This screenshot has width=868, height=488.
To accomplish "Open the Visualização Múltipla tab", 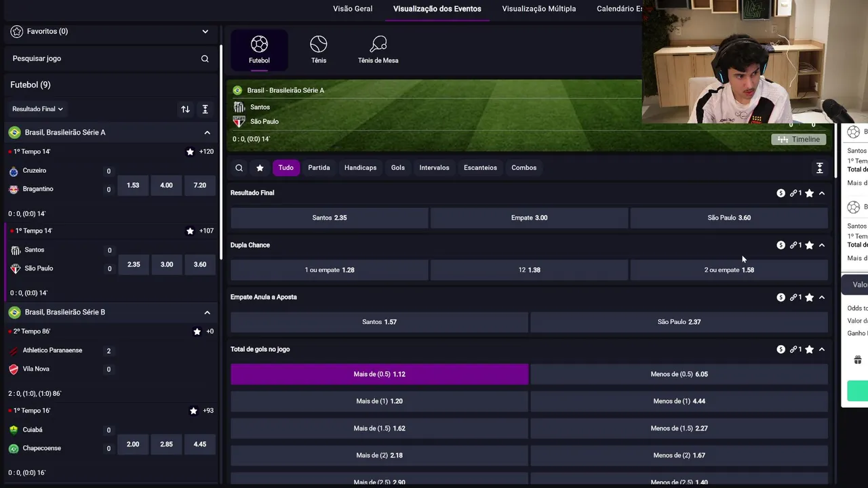I will coord(539,9).
